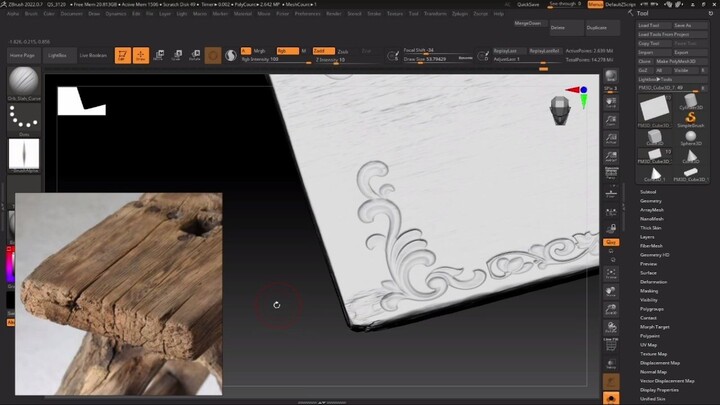720x405 pixels.
Task: Open the Zplugin menu
Action: tap(460, 14)
